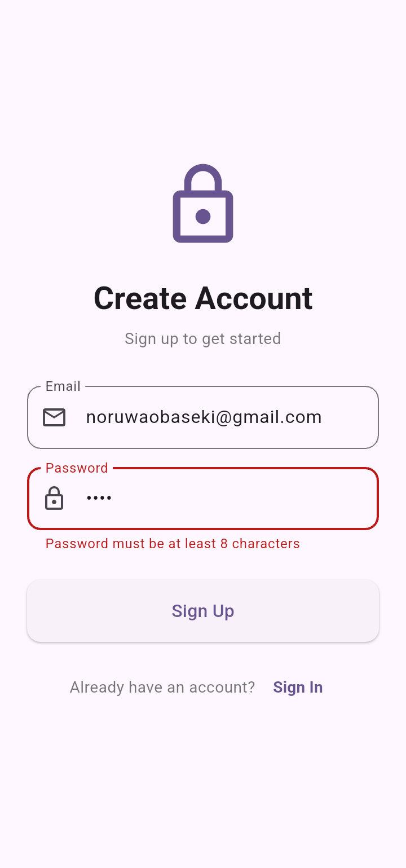Click the word 'Create' in the heading

[x=140, y=298]
